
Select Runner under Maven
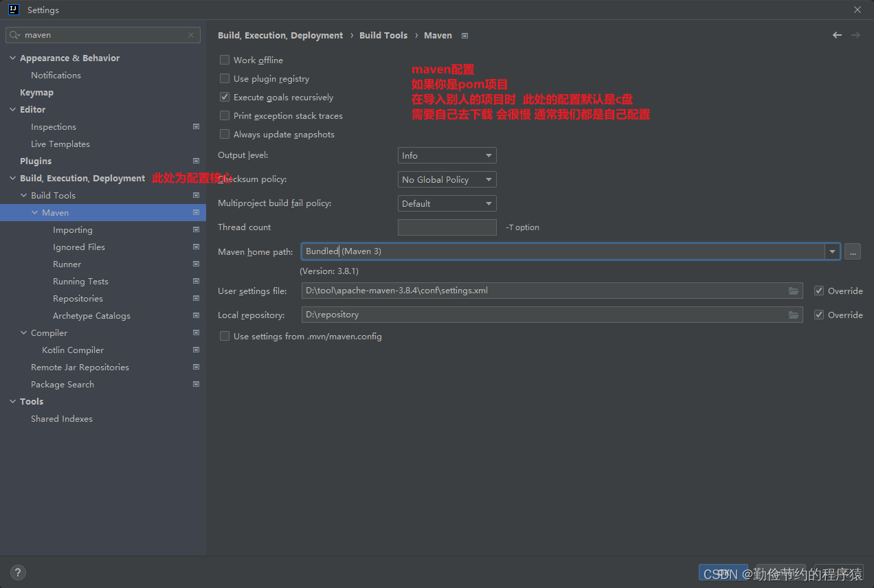(x=67, y=264)
